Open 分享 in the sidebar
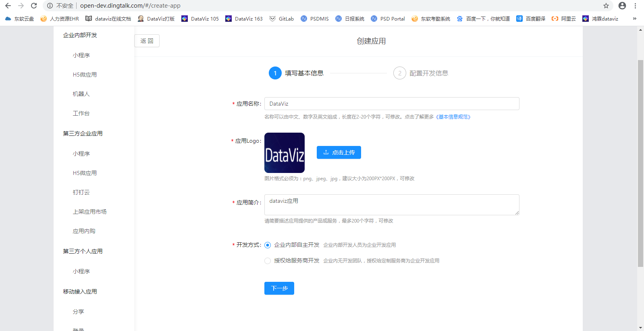This screenshot has width=644, height=331. 79,312
